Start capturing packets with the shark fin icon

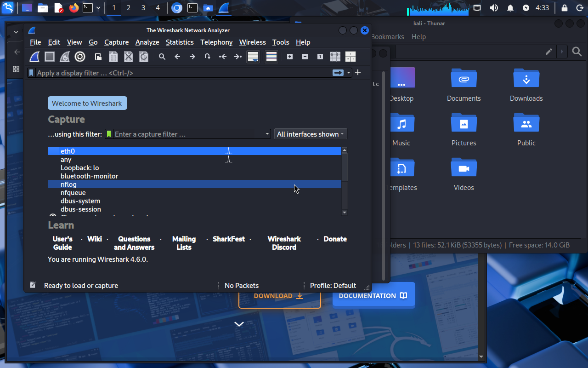[x=35, y=57]
